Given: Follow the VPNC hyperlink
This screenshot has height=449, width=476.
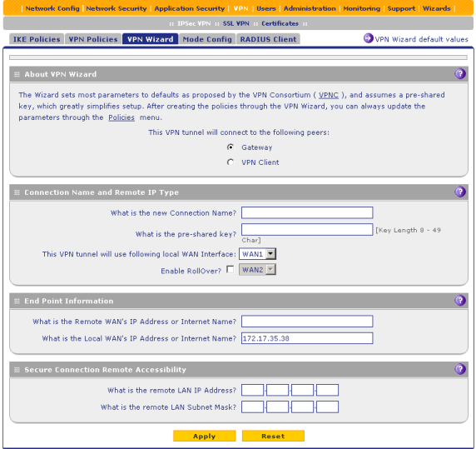Looking at the screenshot, I should (x=329, y=95).
